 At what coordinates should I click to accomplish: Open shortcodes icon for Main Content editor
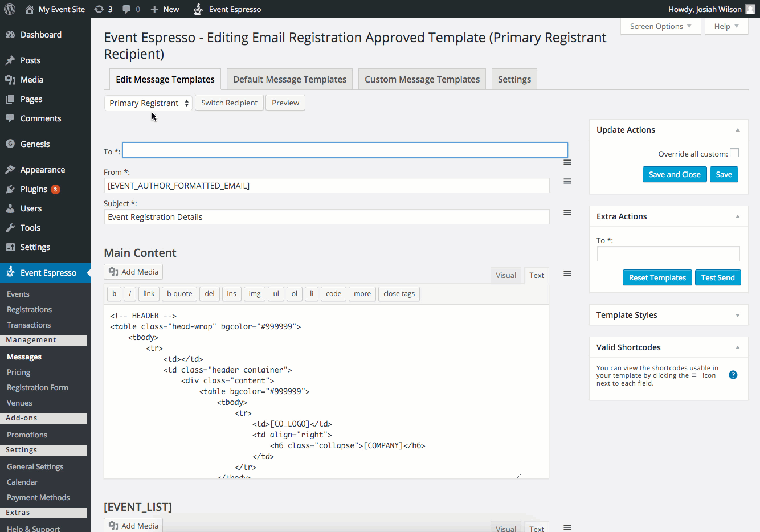point(567,273)
